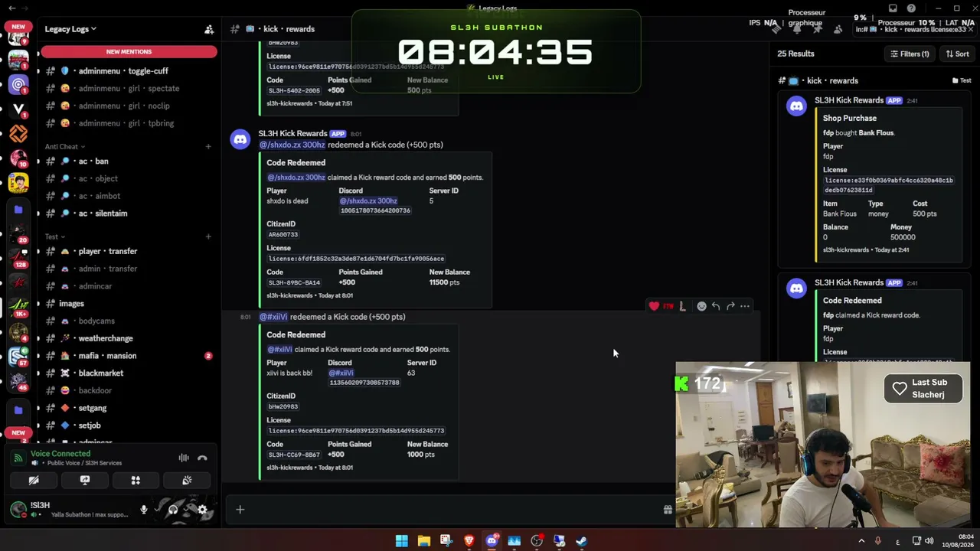This screenshot has width=980, height=551.
Task: Open the adminmenu girl spectate channel
Action: tap(129, 89)
